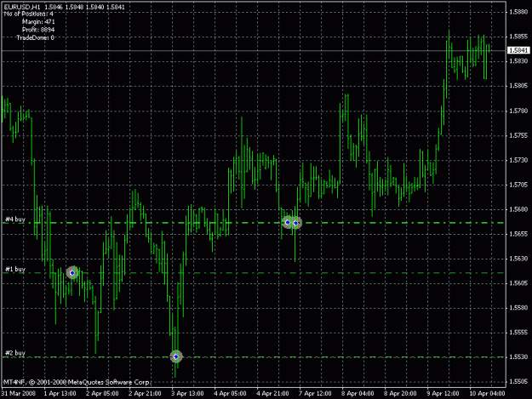The image size is (532, 399).
Task: Select the trade marker on the #1 buy line
Action: (72, 272)
